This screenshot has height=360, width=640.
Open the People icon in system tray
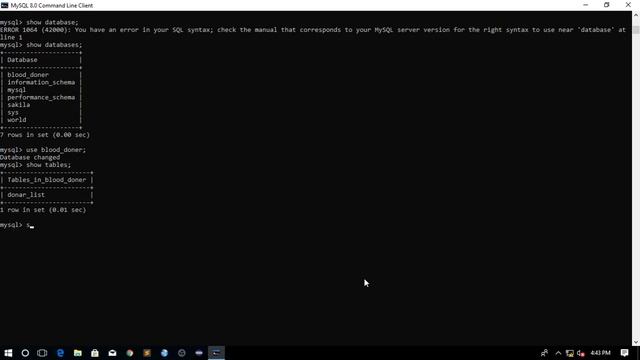click(544, 353)
